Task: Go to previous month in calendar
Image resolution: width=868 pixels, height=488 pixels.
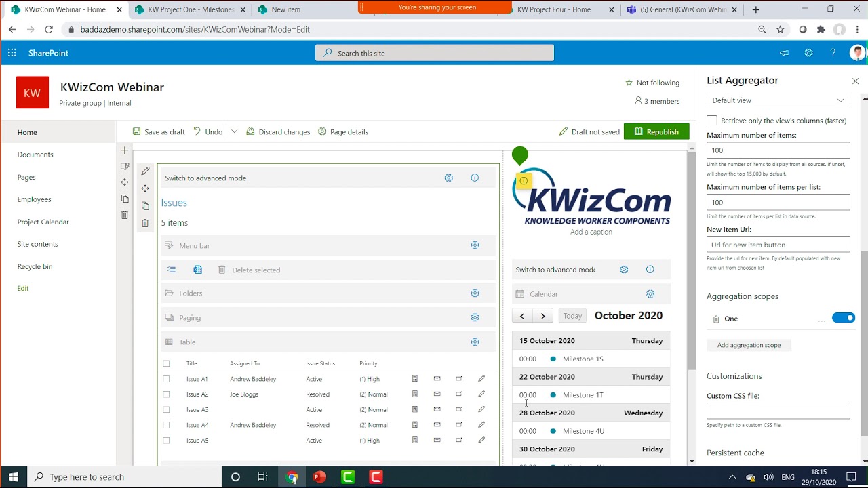Action: [x=522, y=316]
